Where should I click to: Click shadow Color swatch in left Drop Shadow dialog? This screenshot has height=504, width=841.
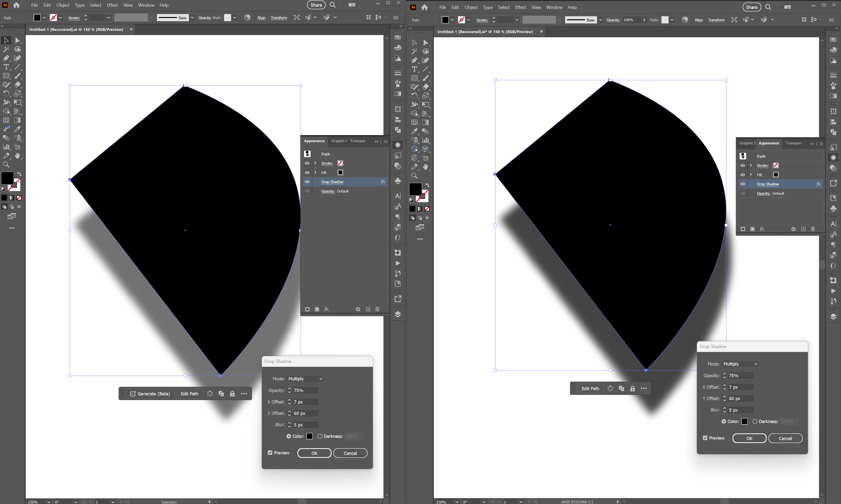309,436
